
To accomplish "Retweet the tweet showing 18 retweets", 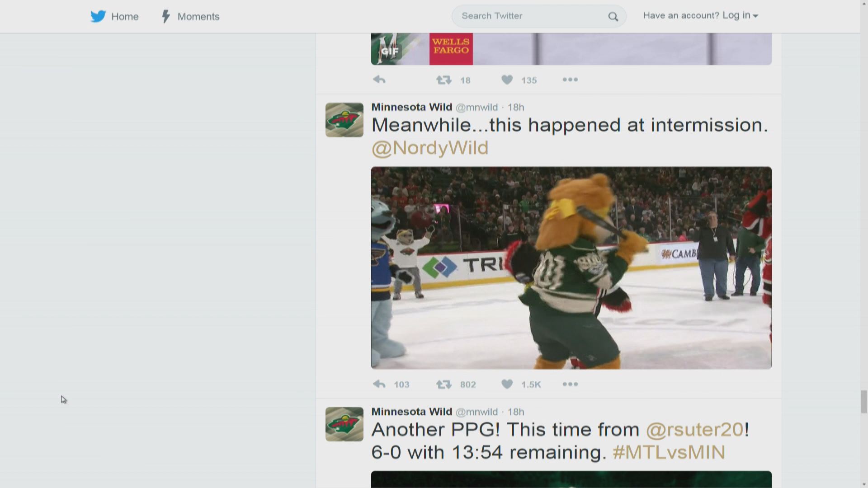I will point(444,80).
